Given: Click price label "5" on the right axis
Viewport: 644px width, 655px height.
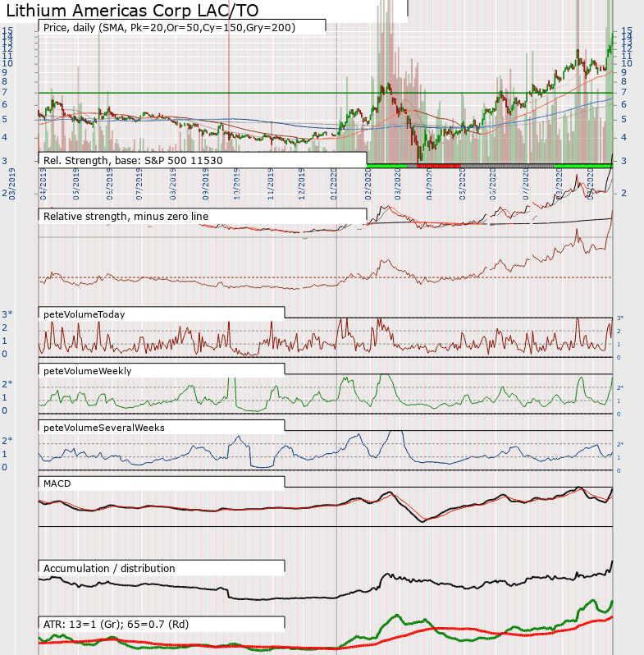Looking at the screenshot, I should pos(624,120).
